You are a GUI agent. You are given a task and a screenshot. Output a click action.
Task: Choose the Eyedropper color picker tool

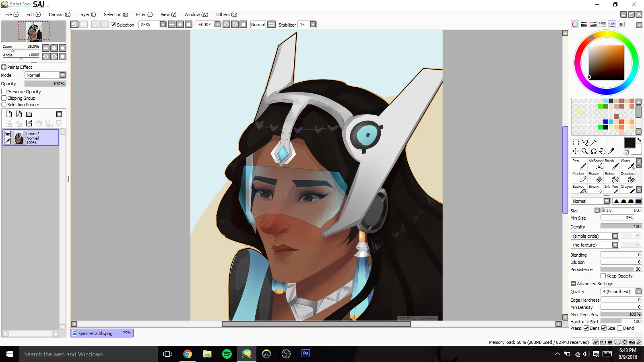click(611, 151)
